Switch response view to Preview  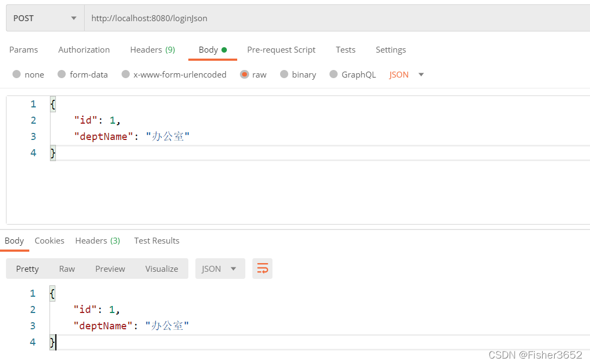tap(110, 269)
